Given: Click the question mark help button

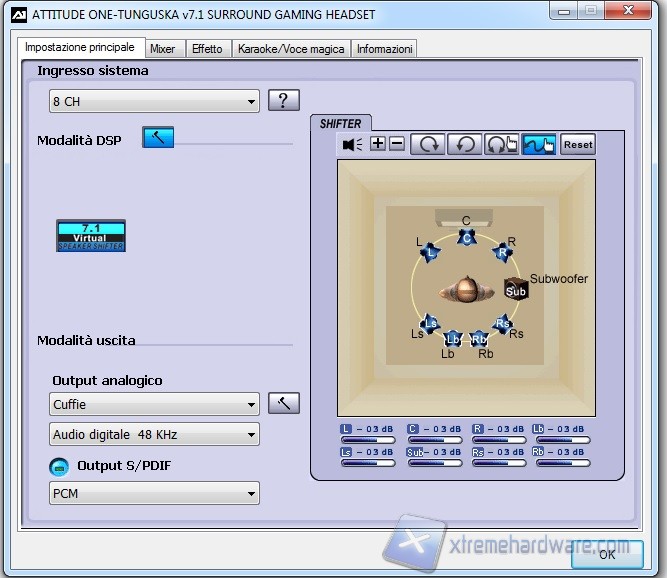Looking at the screenshot, I should [284, 101].
